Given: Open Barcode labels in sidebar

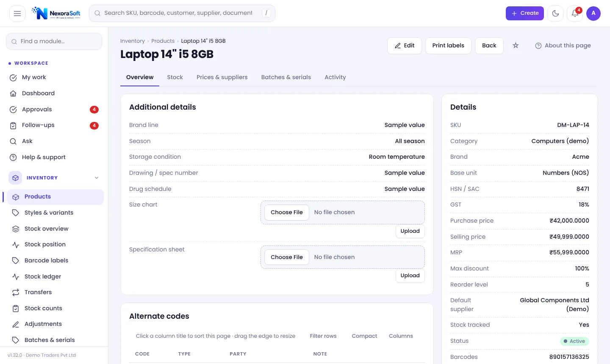Looking at the screenshot, I should (55, 261).
